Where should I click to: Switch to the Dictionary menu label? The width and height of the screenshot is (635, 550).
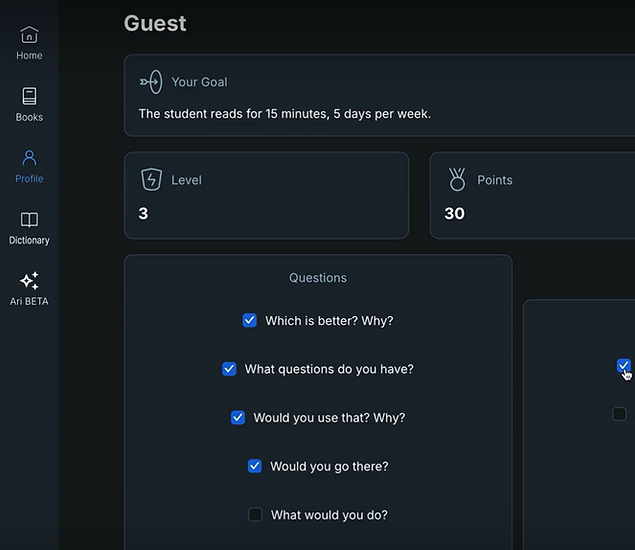(29, 240)
